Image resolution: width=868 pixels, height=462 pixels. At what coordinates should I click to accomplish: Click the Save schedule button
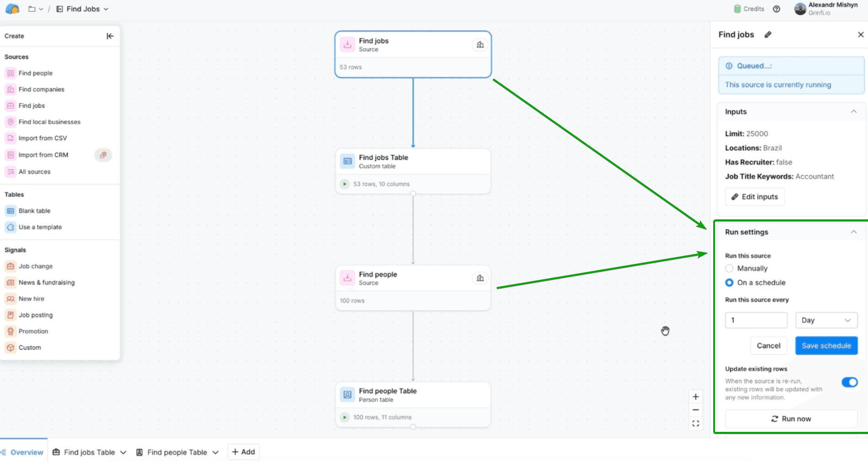coord(826,345)
